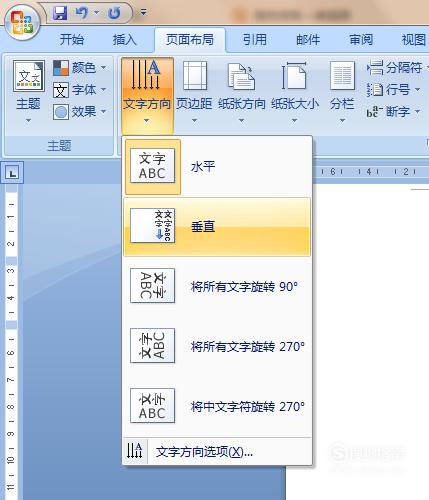
Task: Click the horizontal ruler
Action: coord(371,172)
